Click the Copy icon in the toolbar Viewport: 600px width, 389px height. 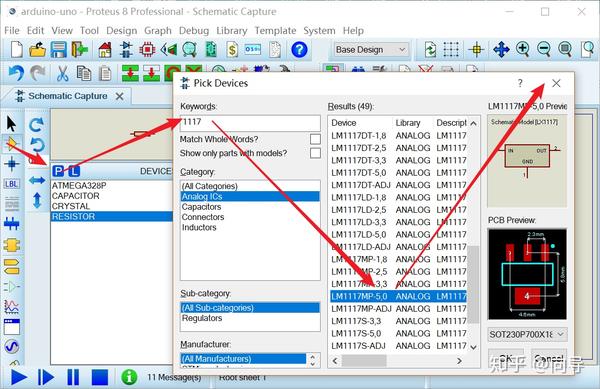coord(83,73)
